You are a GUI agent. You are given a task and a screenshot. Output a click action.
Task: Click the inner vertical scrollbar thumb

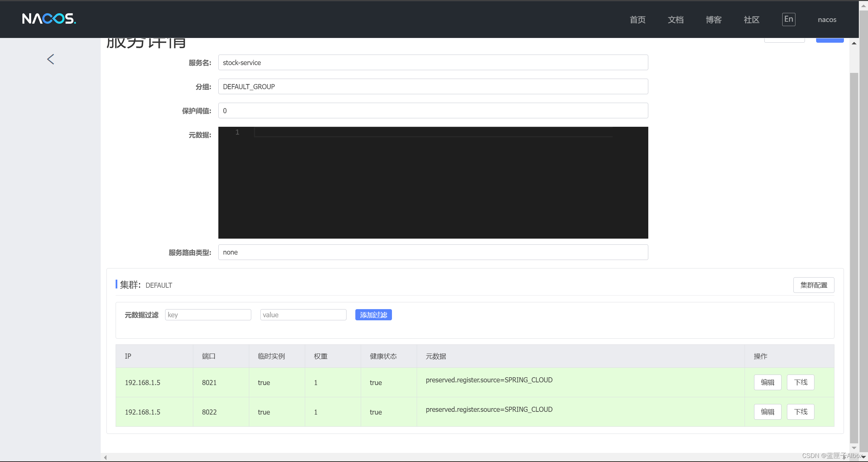coord(854,258)
